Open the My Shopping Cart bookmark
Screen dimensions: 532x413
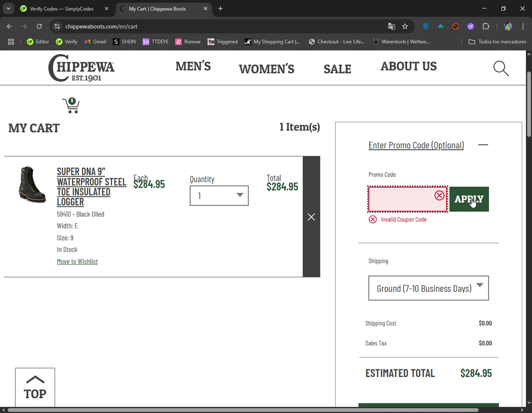point(272,41)
